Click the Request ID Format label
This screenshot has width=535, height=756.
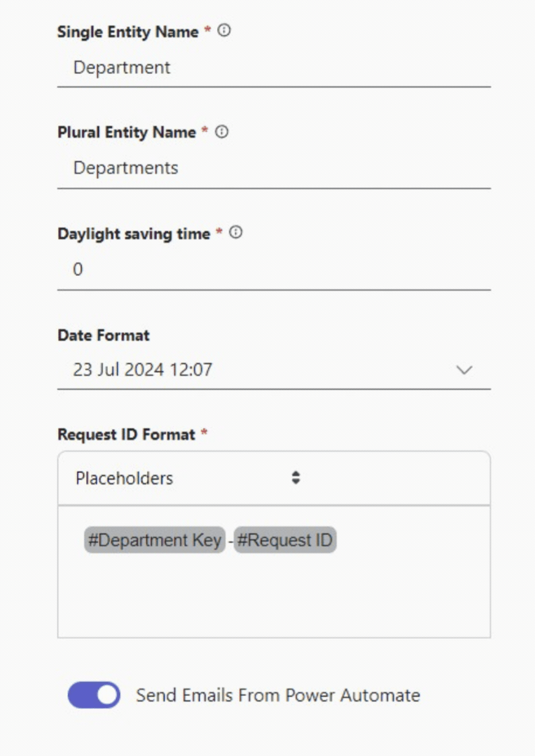point(126,434)
